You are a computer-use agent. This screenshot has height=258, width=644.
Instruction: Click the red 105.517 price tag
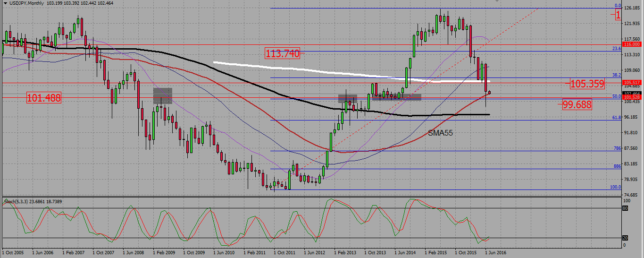[632, 82]
